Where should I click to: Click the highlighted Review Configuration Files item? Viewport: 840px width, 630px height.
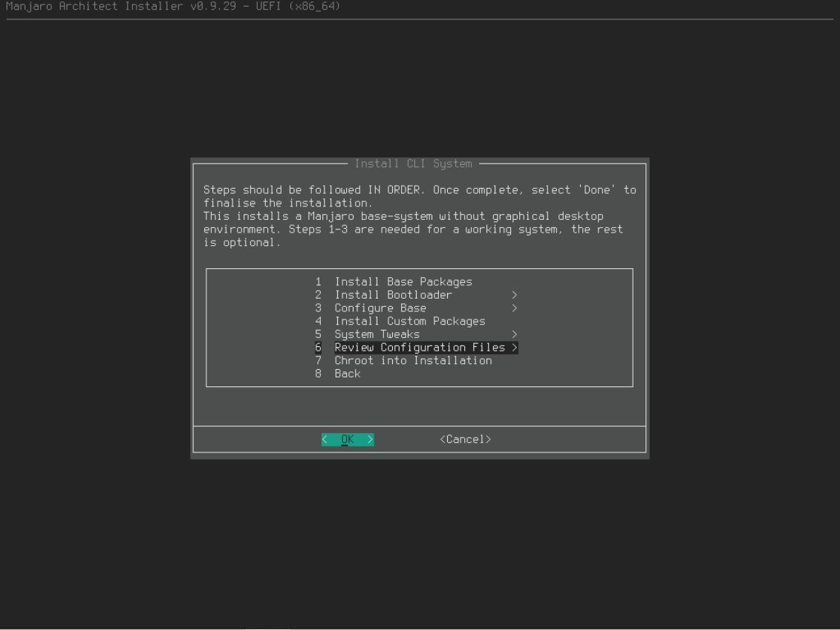click(x=420, y=348)
